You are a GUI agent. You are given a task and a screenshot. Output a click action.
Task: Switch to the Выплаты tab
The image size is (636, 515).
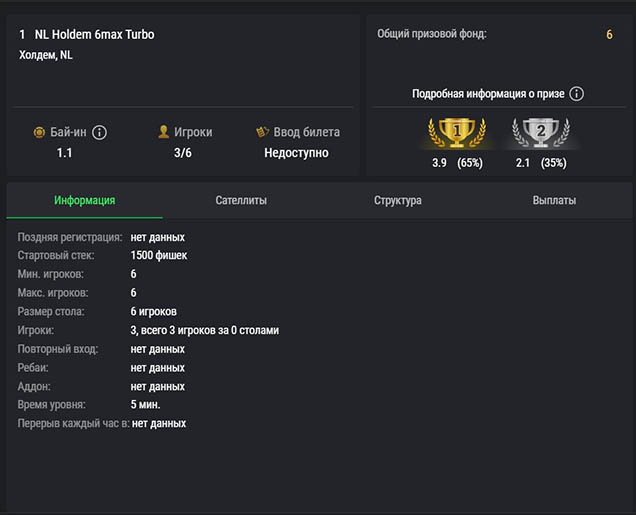[x=554, y=200]
